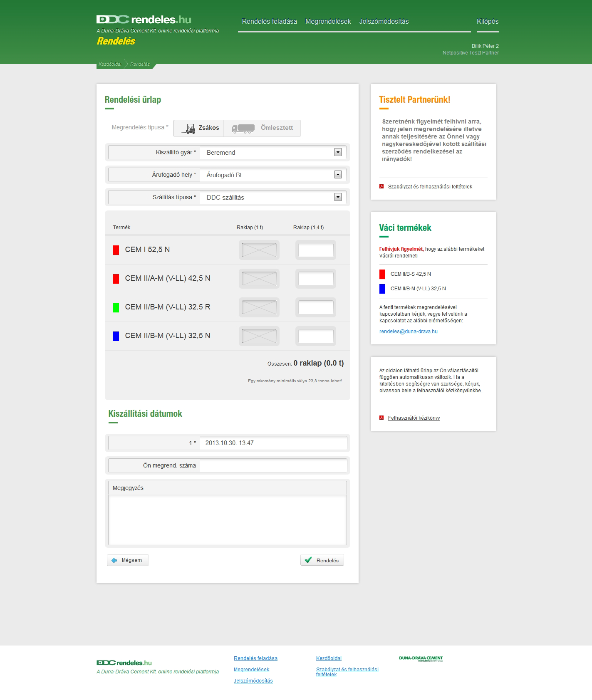This screenshot has height=700, width=592.
Task: Click 'Összesen: 0 raklap (0.0 t)' total
Action: click(x=306, y=363)
